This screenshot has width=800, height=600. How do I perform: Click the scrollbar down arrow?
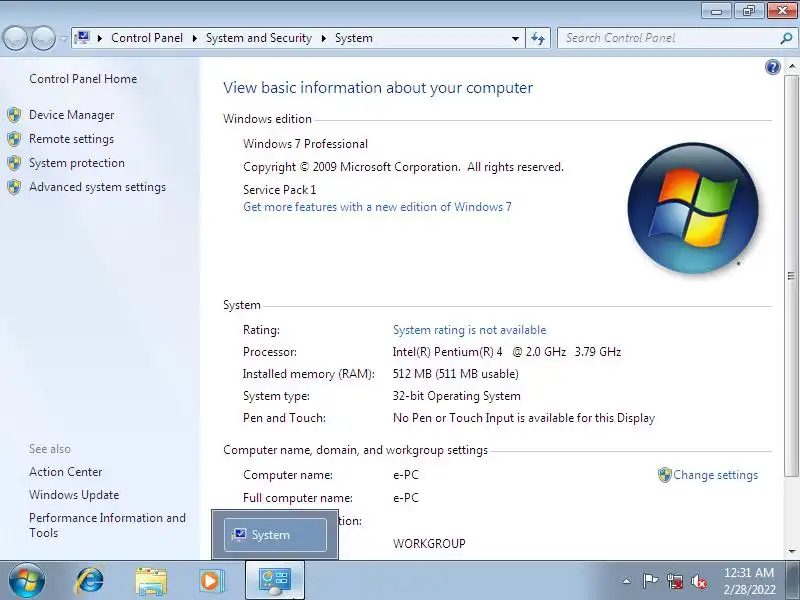(792, 552)
